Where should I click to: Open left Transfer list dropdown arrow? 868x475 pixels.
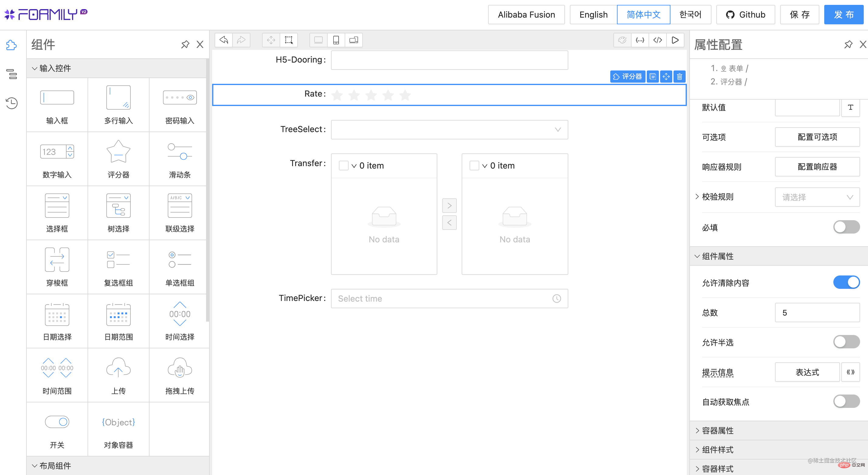(x=354, y=166)
